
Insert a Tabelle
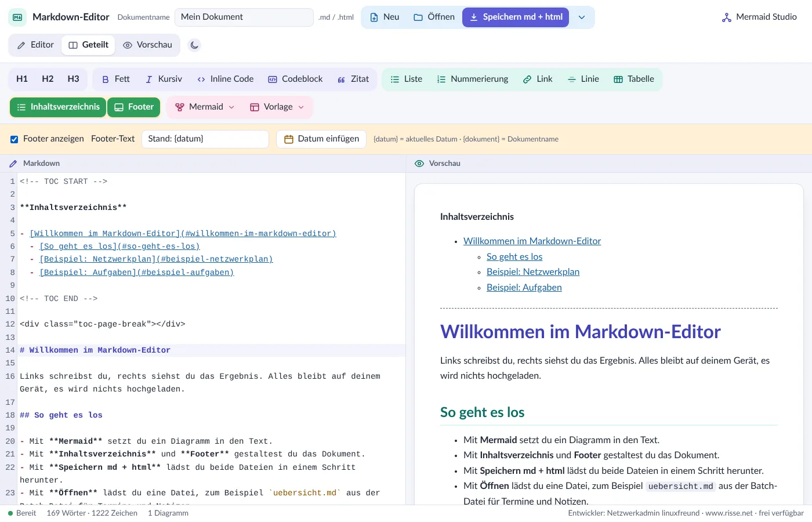634,79
